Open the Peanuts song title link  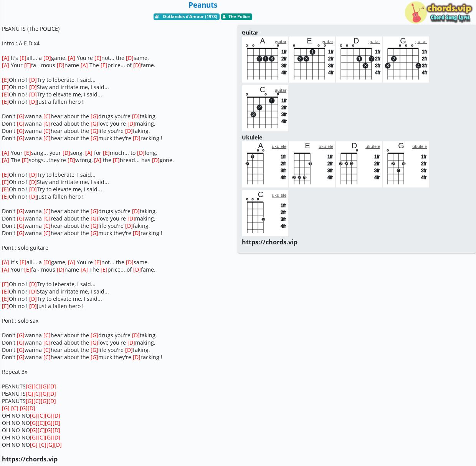[x=203, y=5]
